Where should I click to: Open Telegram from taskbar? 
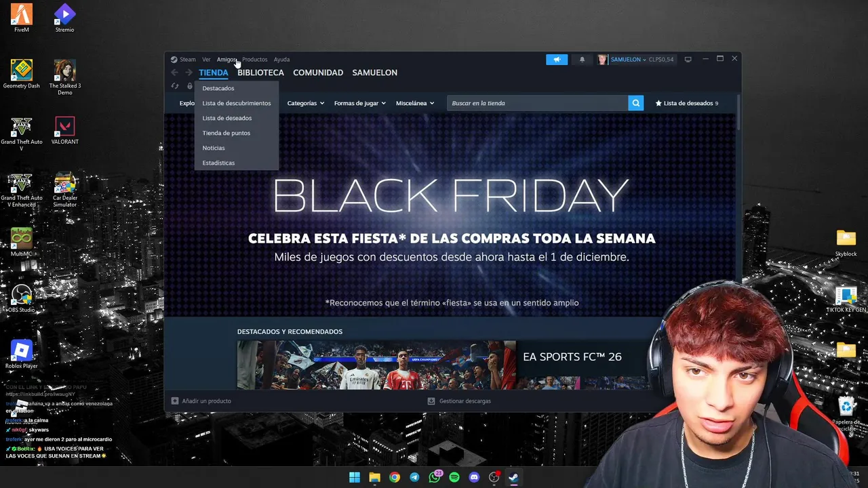(414, 477)
